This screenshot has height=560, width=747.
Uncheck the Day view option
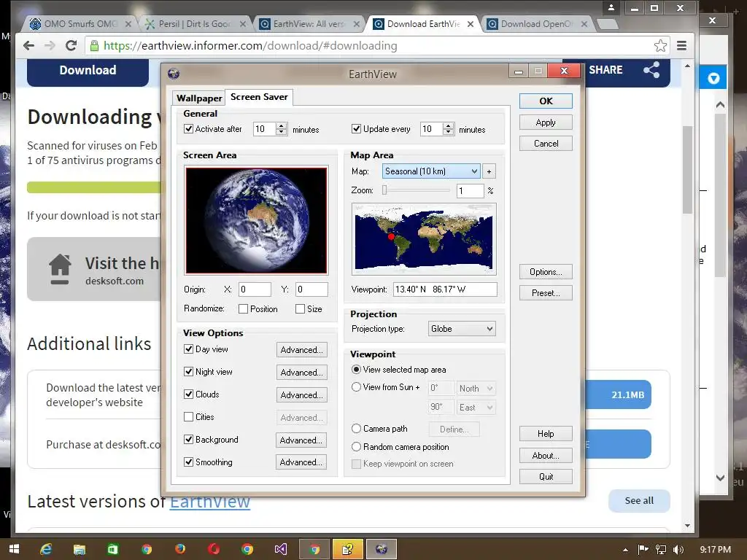(x=189, y=349)
